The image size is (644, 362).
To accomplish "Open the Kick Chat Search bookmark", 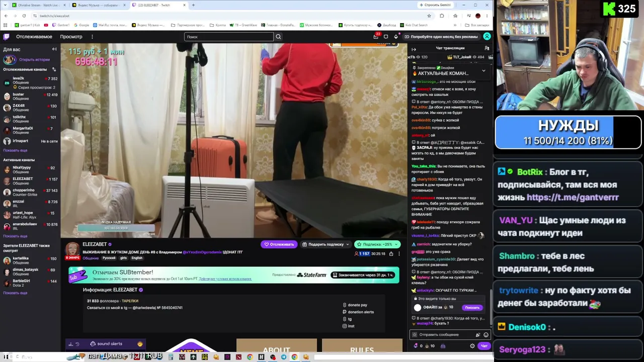I will pos(413,25).
